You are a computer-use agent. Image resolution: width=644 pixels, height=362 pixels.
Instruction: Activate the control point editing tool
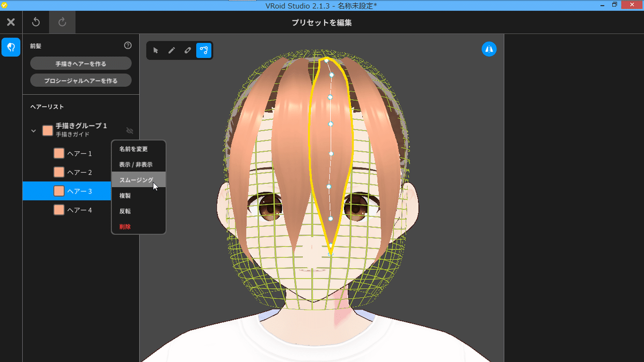click(x=204, y=50)
